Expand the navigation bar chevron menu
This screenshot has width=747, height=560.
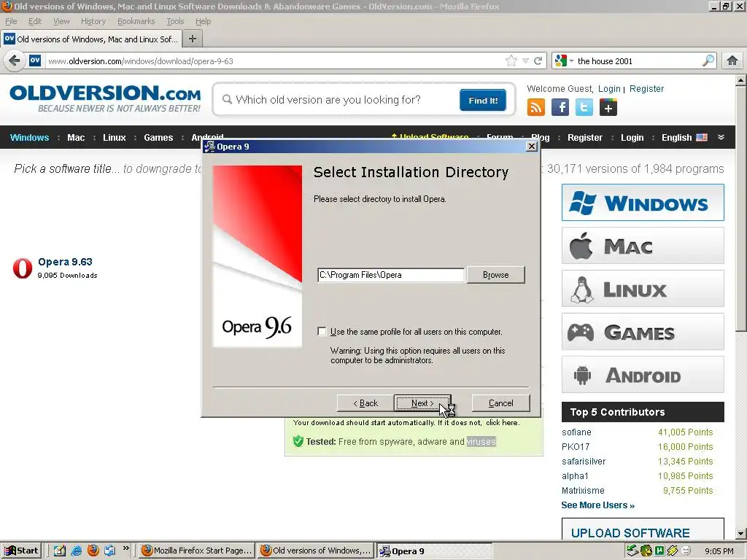coord(721,137)
